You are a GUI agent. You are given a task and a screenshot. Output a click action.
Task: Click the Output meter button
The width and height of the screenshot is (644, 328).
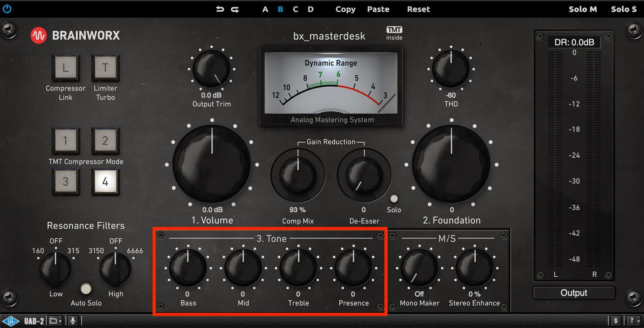coord(574,293)
